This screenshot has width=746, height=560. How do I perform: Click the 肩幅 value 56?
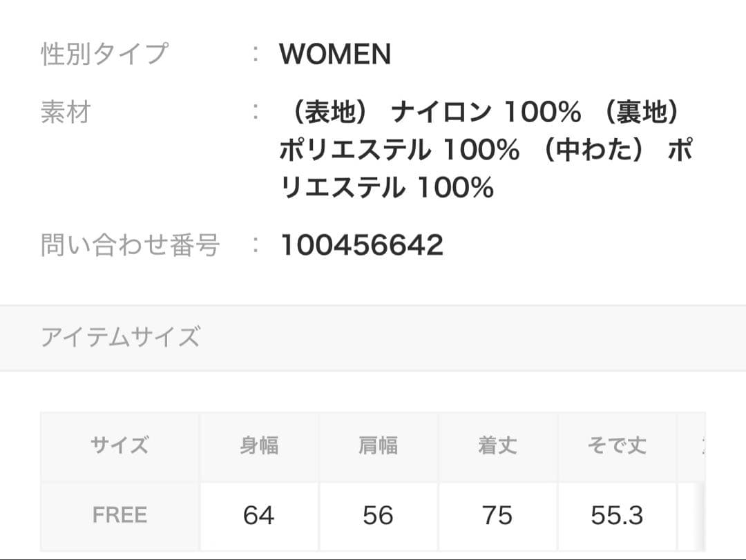378,515
